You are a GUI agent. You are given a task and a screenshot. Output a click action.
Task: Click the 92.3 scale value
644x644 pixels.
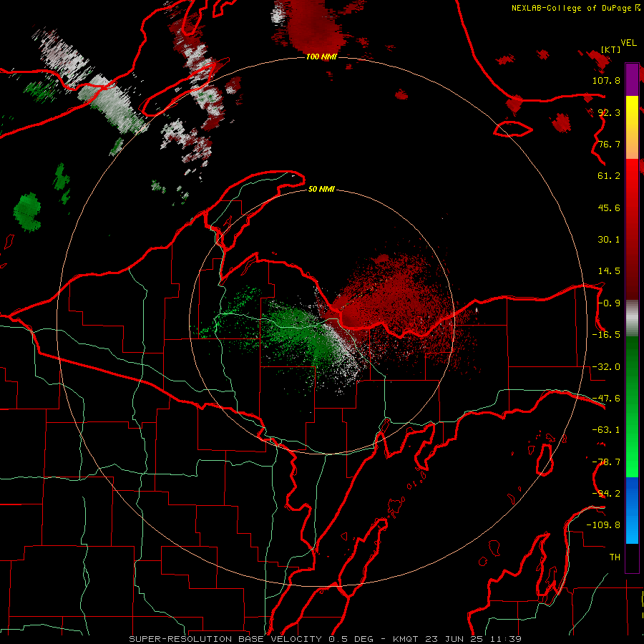point(609,112)
